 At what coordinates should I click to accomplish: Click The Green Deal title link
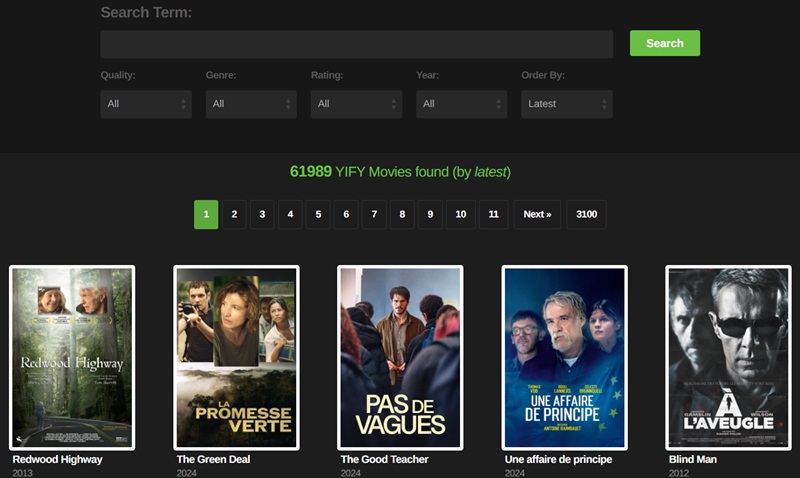pos(213,459)
